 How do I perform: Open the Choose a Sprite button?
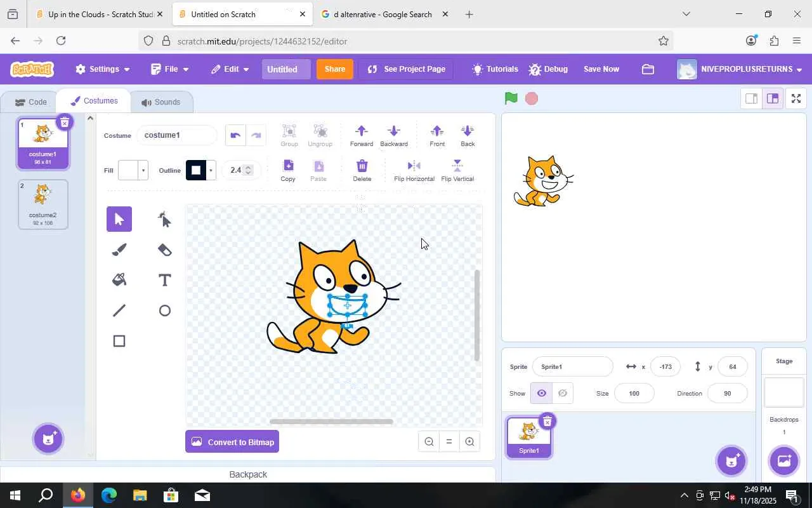click(731, 460)
